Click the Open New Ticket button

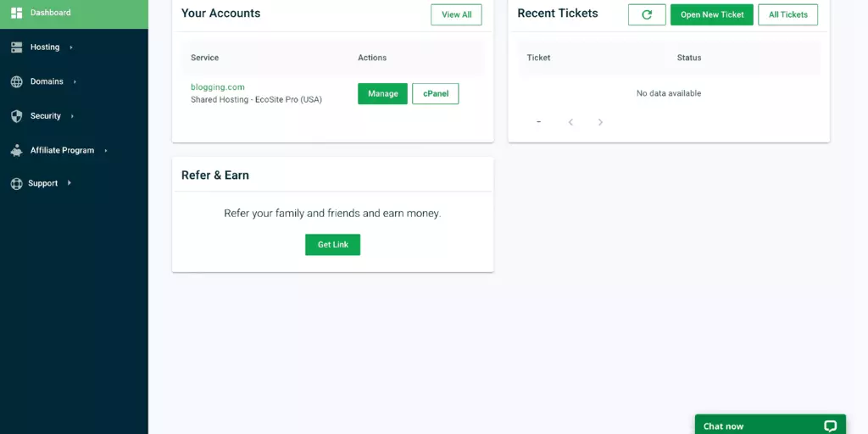[x=712, y=15]
